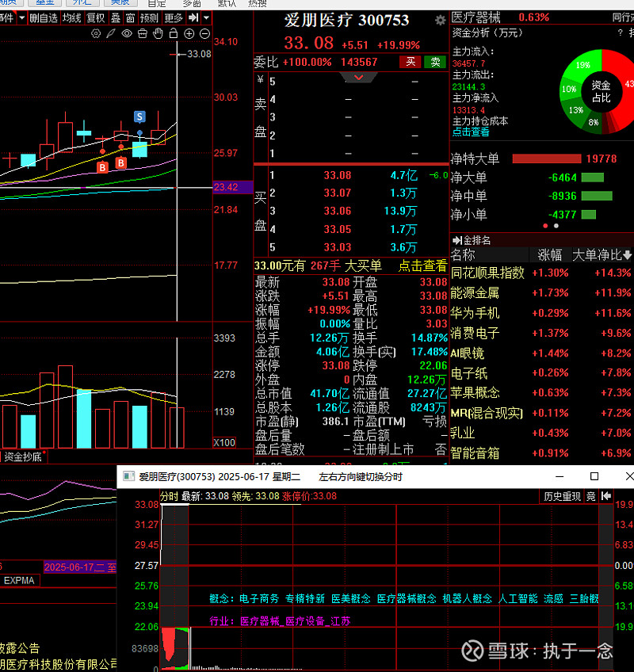Viewport: 634px width, 672px height.
Task: Select the drawing pen tool
Action: (x=111, y=33)
